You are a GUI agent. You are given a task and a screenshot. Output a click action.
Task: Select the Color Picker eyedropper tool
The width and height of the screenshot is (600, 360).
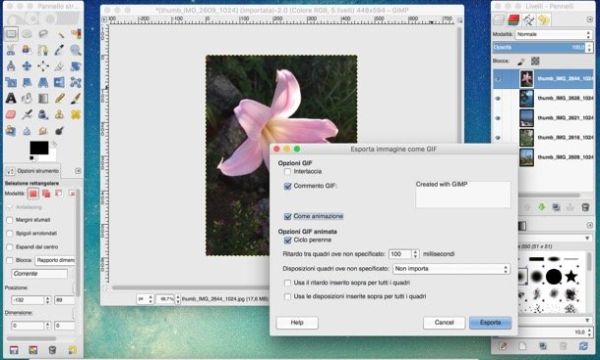59,50
